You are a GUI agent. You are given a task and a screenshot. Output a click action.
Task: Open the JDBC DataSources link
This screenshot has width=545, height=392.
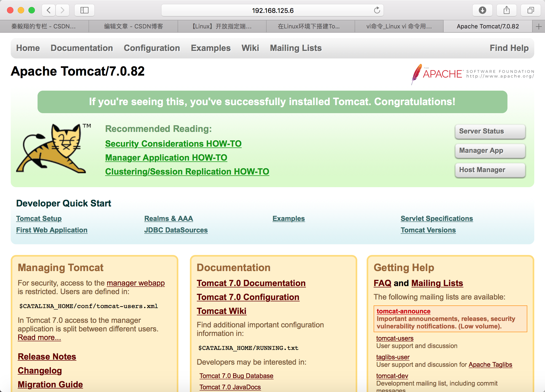(x=176, y=230)
